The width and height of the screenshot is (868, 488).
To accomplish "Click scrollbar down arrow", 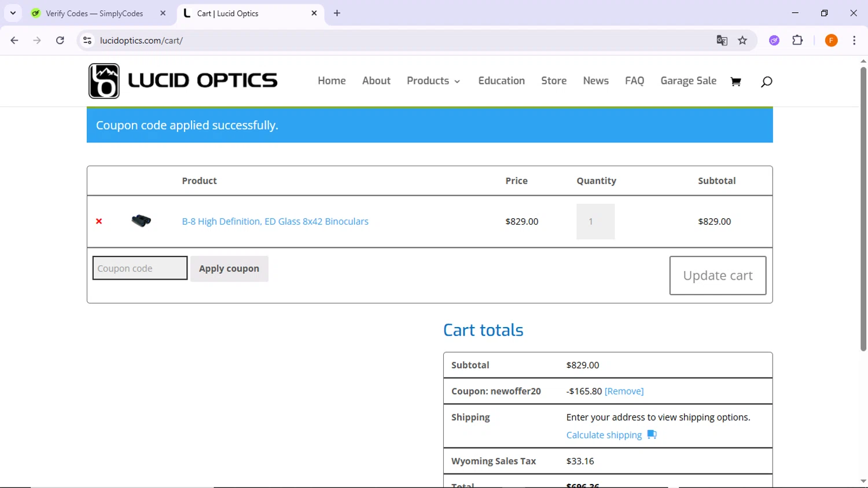I will point(863,482).
